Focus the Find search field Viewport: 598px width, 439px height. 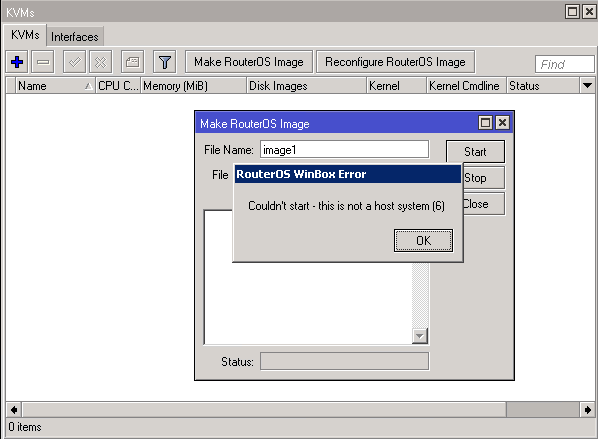coord(564,64)
